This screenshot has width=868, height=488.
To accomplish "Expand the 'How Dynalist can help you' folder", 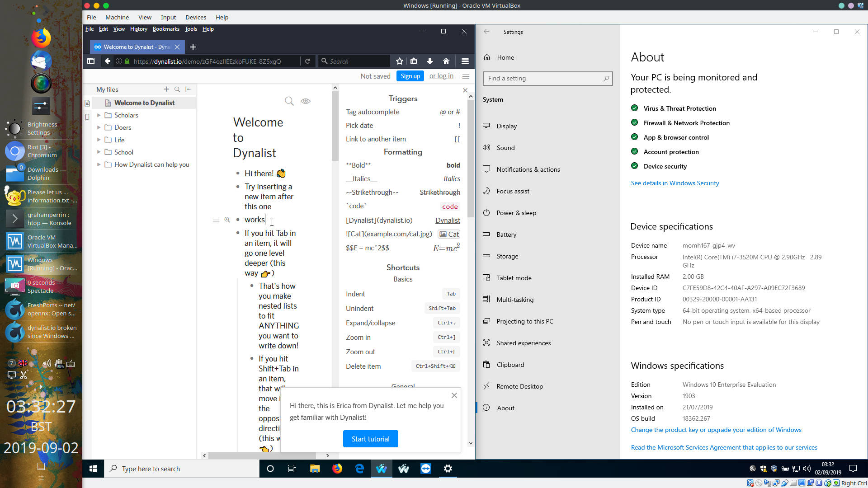I will [99, 164].
